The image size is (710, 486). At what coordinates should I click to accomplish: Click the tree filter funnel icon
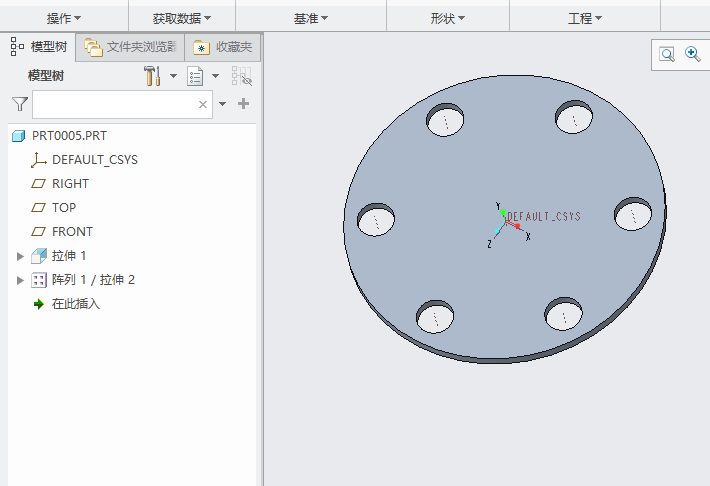click(19, 104)
